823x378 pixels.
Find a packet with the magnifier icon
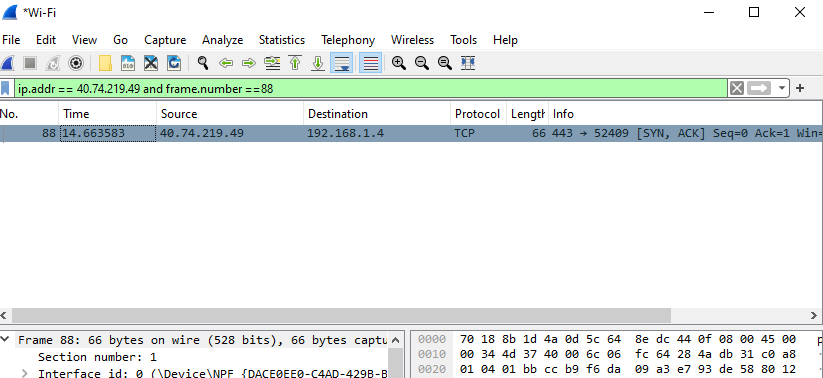pos(203,64)
